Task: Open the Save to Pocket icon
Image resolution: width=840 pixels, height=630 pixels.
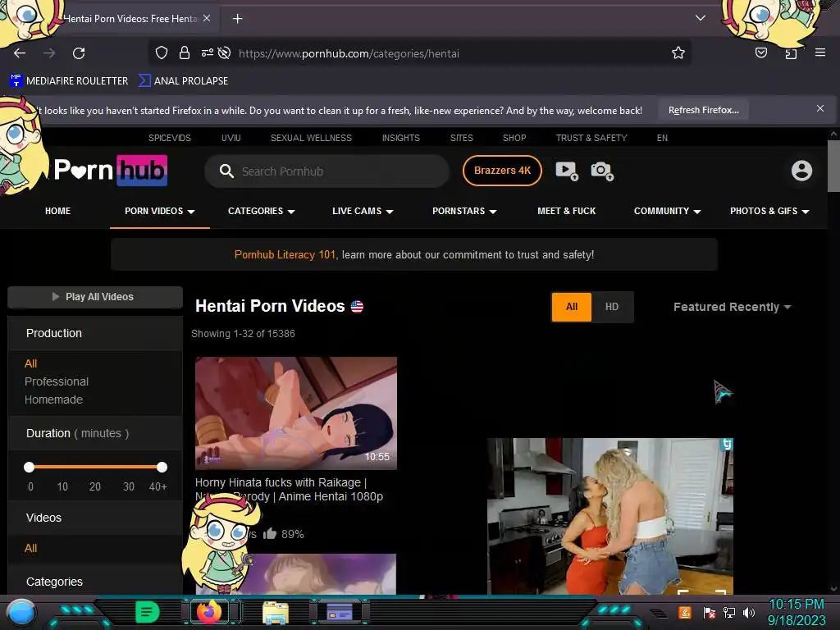Action: coord(761,52)
